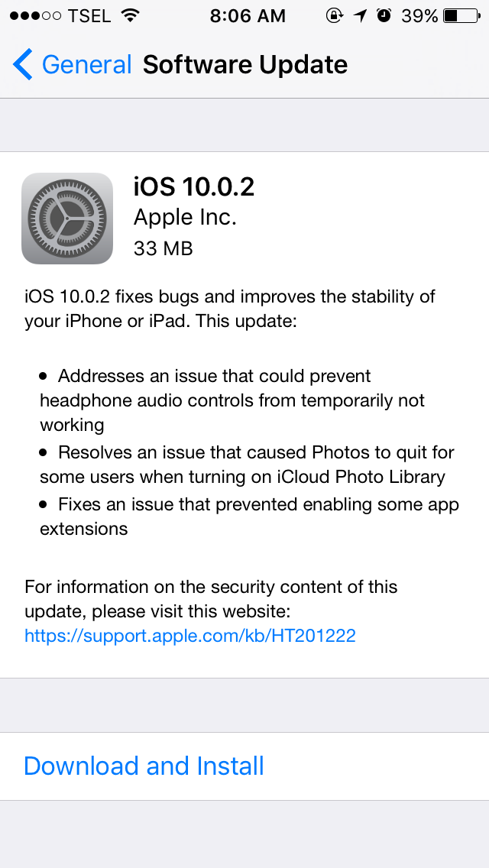Viewport: 489px width, 868px height.
Task: Tap the TSEL carrier label
Action: tap(89, 16)
